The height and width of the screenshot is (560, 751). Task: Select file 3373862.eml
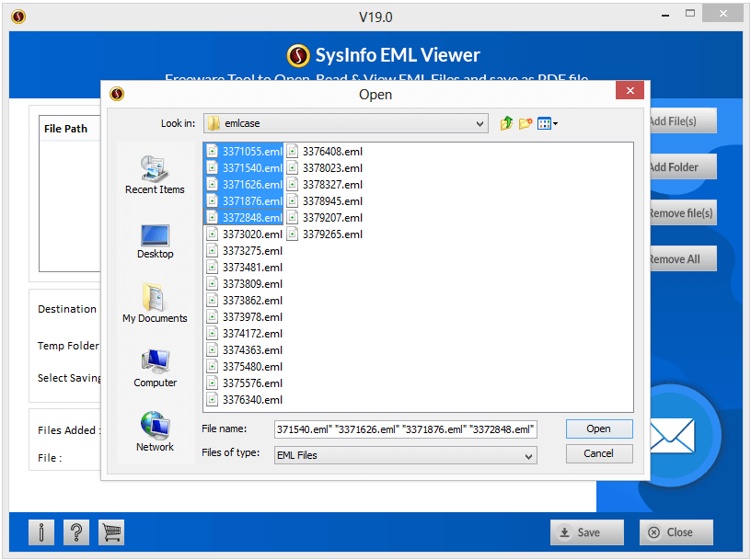click(x=244, y=301)
